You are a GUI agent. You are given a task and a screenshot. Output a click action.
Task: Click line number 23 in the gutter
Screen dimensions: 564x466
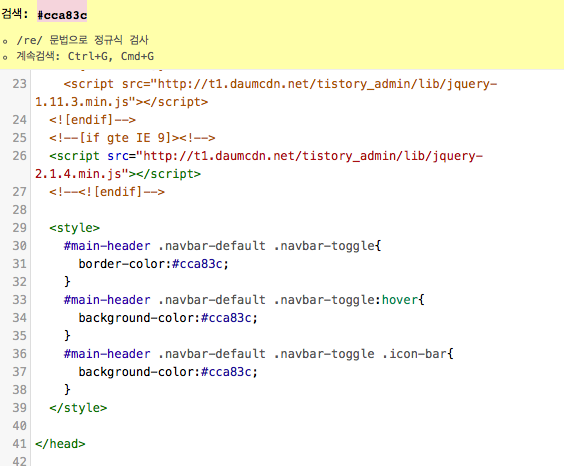coord(19,84)
